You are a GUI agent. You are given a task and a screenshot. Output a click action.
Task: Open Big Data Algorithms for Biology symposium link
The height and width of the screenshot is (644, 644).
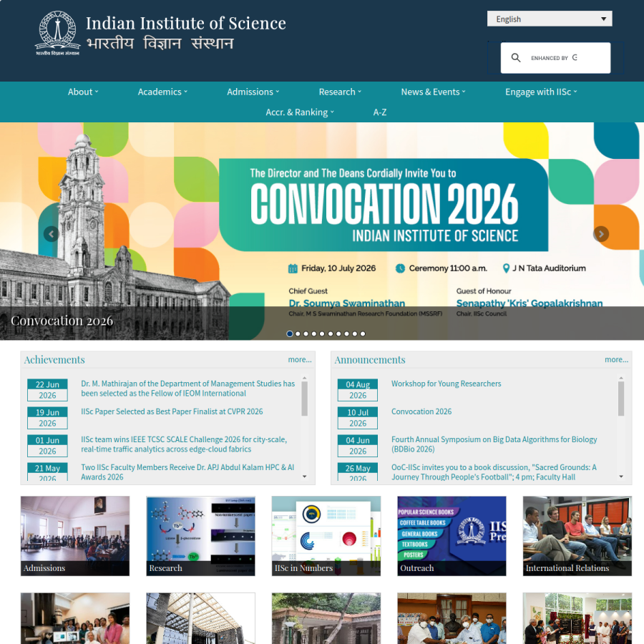pos(494,444)
